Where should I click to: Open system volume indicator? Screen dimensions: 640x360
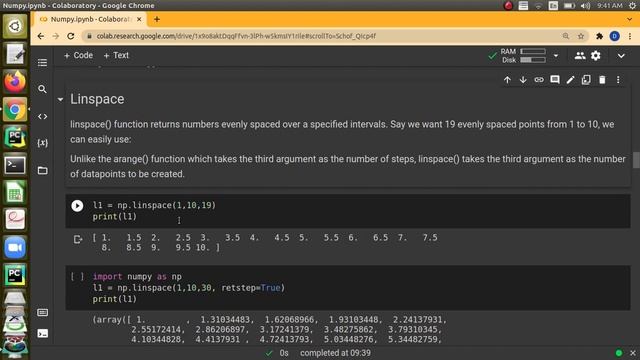click(x=585, y=6)
